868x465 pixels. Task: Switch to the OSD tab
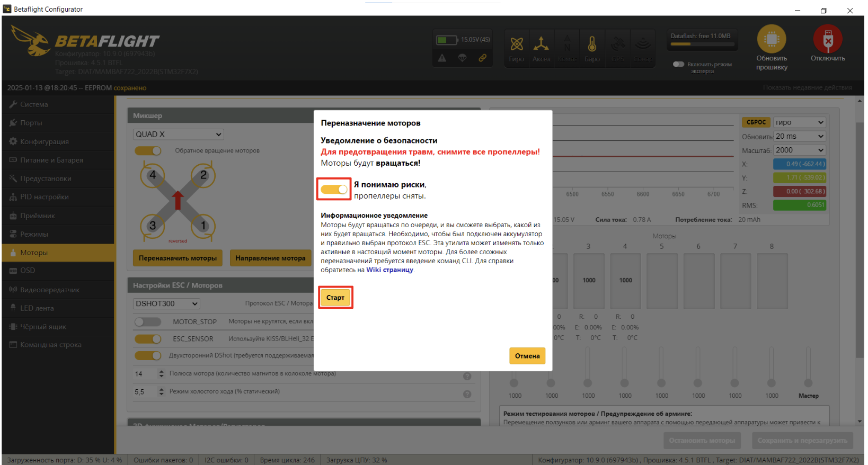[x=28, y=271]
